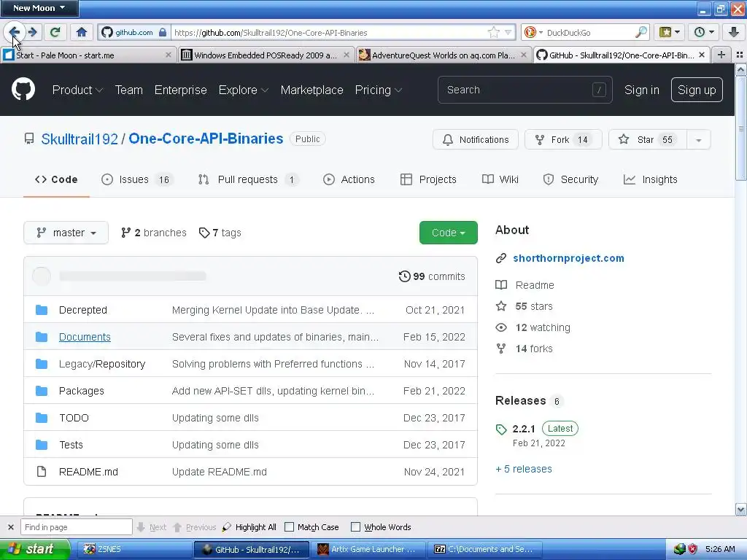Open the New Moon application menu
The image size is (747, 560).
coord(39,8)
